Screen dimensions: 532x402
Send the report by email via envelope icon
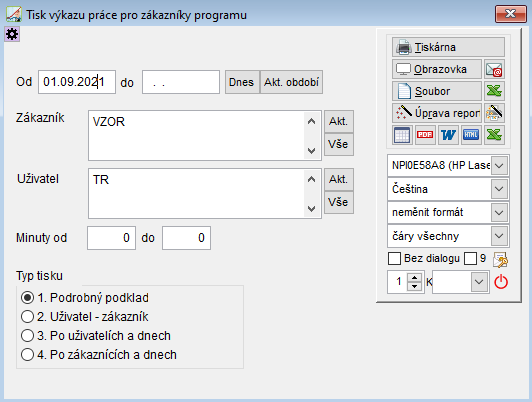(x=494, y=70)
